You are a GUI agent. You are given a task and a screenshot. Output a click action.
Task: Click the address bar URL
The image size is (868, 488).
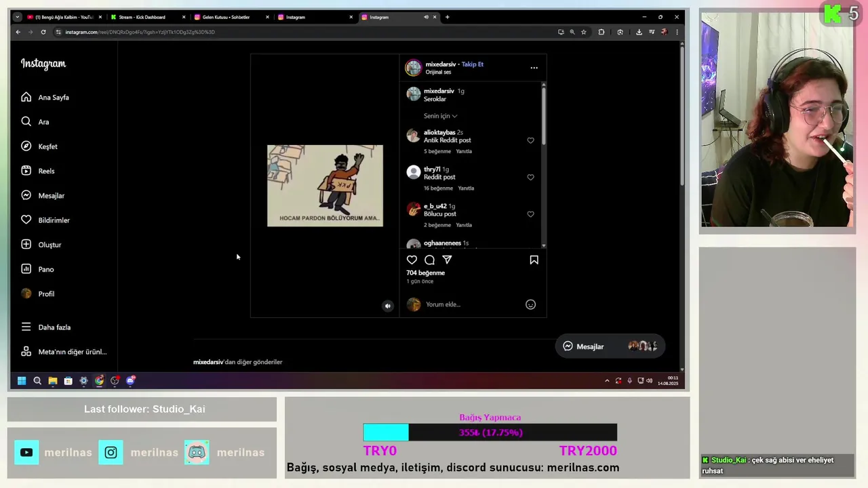(140, 32)
